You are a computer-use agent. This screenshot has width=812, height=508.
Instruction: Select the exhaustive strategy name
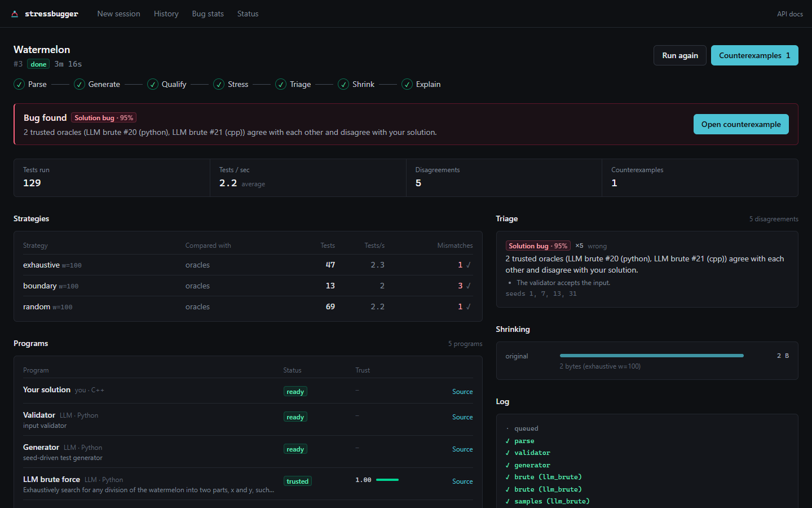[41, 265]
